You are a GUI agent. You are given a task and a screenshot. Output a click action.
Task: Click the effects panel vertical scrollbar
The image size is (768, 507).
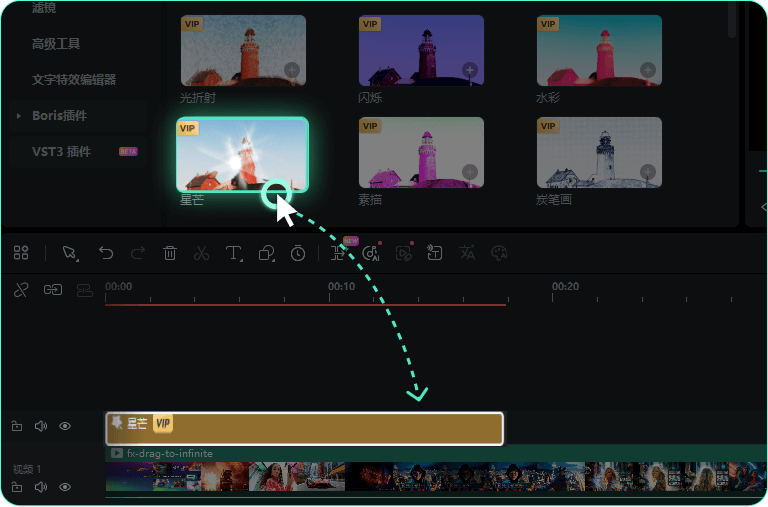point(732,20)
